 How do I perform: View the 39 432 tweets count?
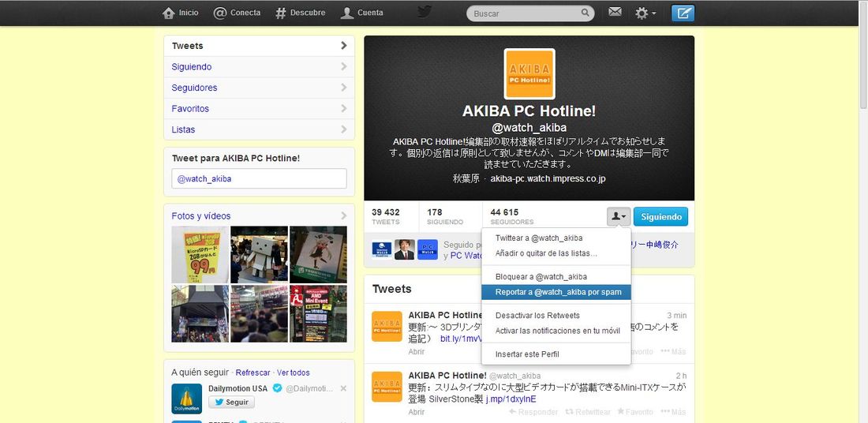(386, 216)
